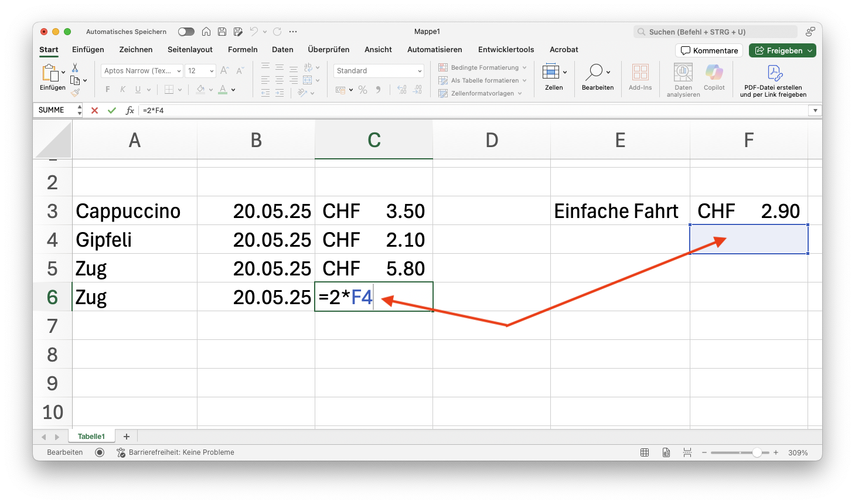The width and height of the screenshot is (855, 504).
Task: Click the home icon in the title bar
Action: (x=206, y=32)
